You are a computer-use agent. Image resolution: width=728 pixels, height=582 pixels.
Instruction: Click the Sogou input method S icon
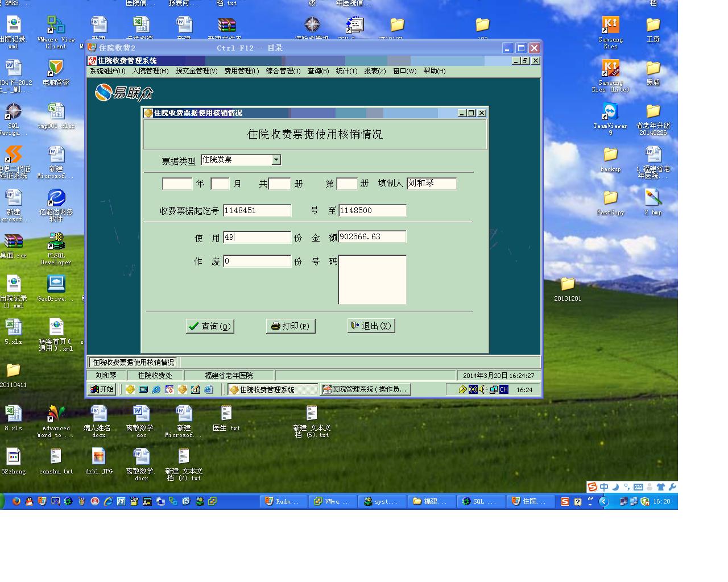(x=593, y=487)
